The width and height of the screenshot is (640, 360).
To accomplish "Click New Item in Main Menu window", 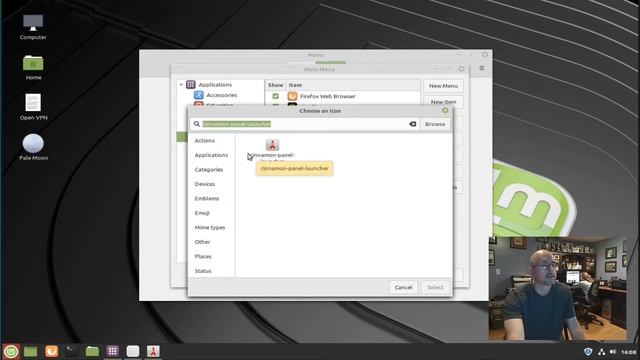I will point(443,102).
